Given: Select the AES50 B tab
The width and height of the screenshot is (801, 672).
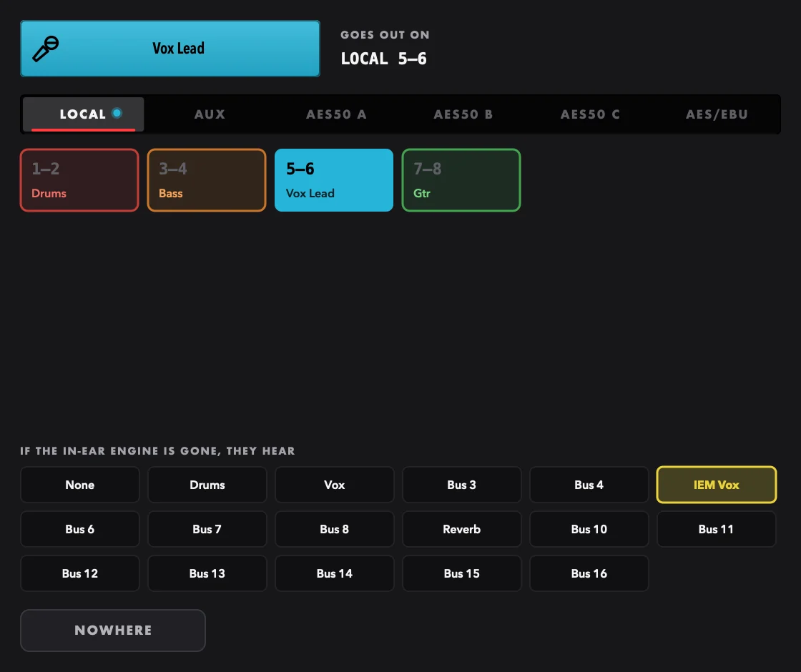Looking at the screenshot, I should (463, 114).
